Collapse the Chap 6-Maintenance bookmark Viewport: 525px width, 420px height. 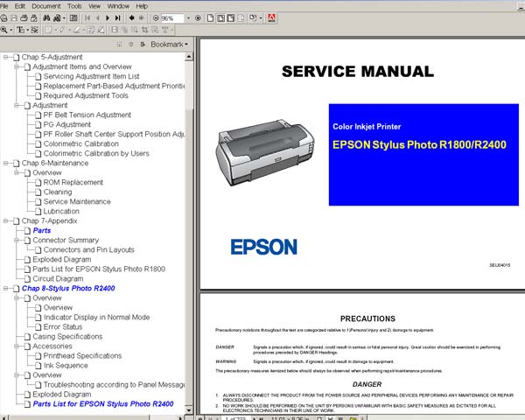(x=6, y=164)
